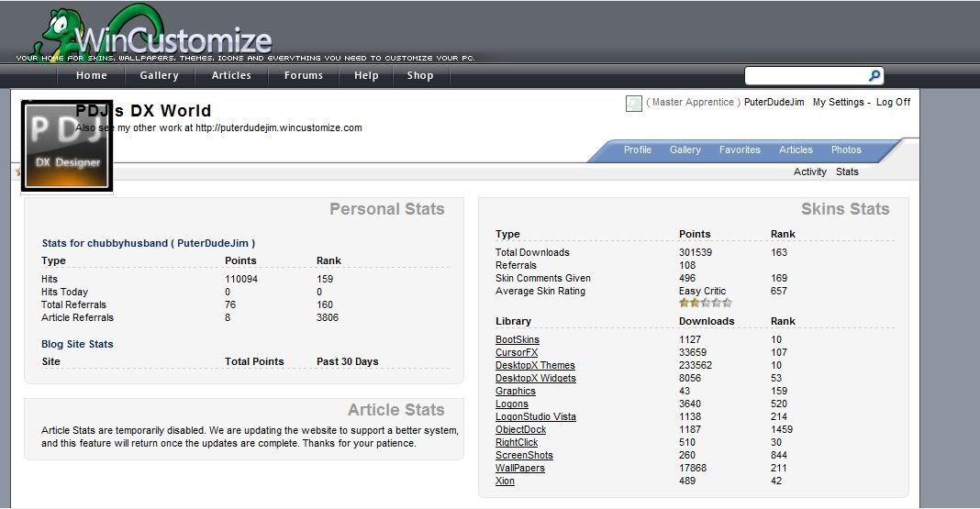Open the WallPapers library link
980x509 pixels.
click(x=520, y=468)
